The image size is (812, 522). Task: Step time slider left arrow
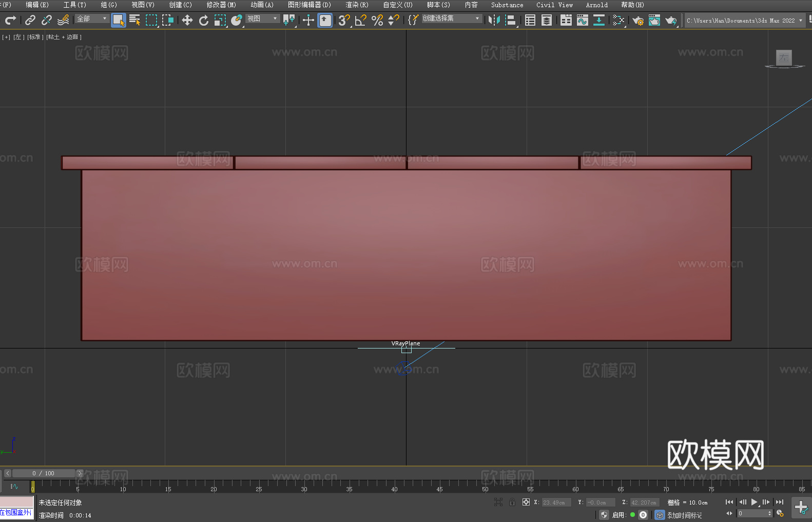(8, 473)
